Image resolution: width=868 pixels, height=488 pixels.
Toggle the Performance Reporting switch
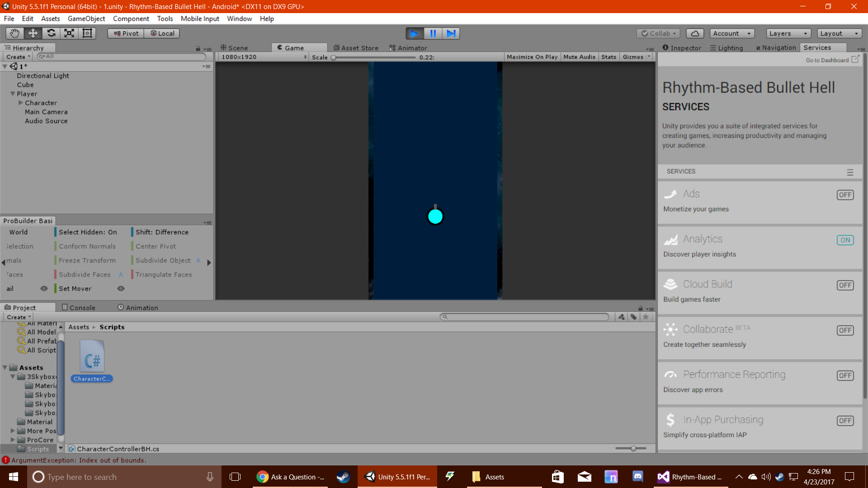[845, 375]
